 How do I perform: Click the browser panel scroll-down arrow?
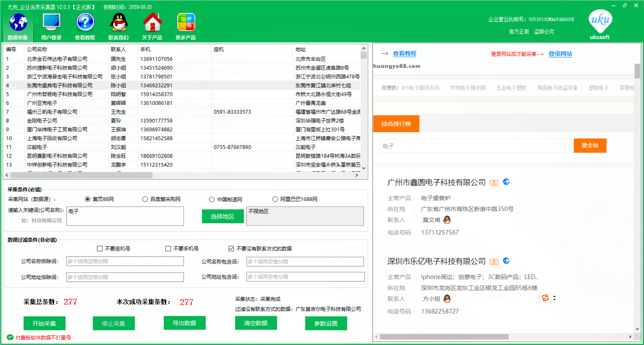[x=637, y=329]
